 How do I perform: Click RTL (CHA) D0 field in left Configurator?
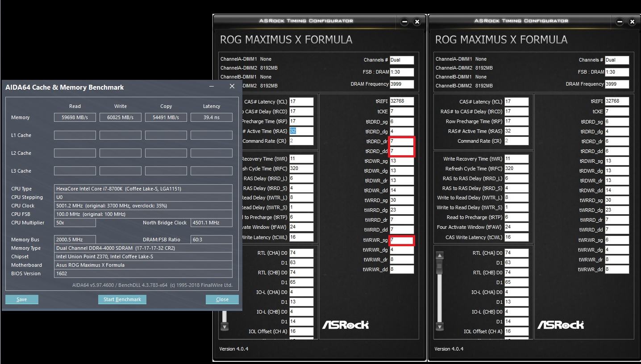301,253
